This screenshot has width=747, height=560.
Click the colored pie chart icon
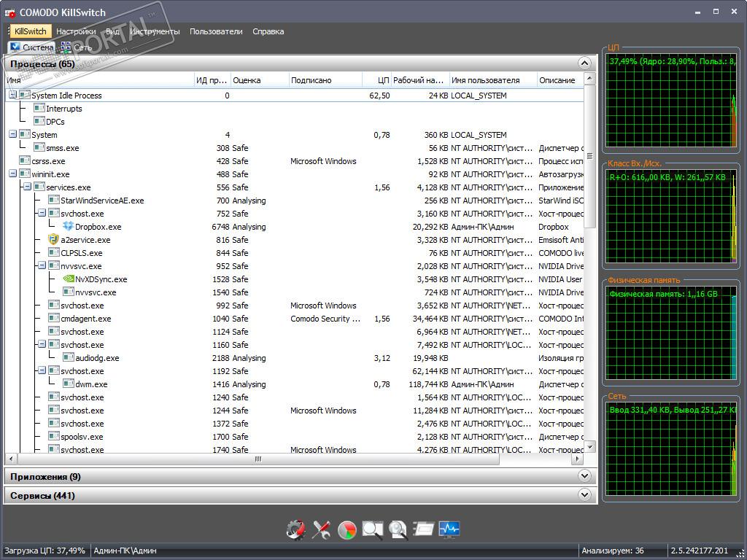(347, 530)
